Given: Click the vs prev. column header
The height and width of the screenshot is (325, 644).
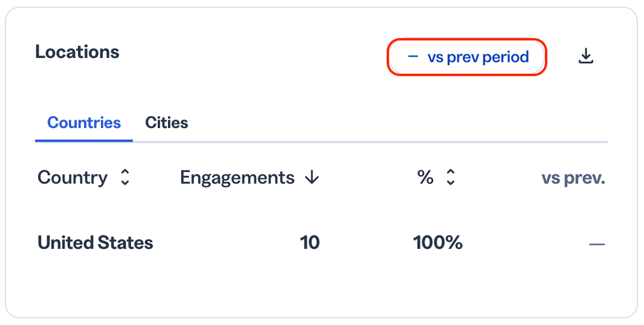Looking at the screenshot, I should coord(573,178).
